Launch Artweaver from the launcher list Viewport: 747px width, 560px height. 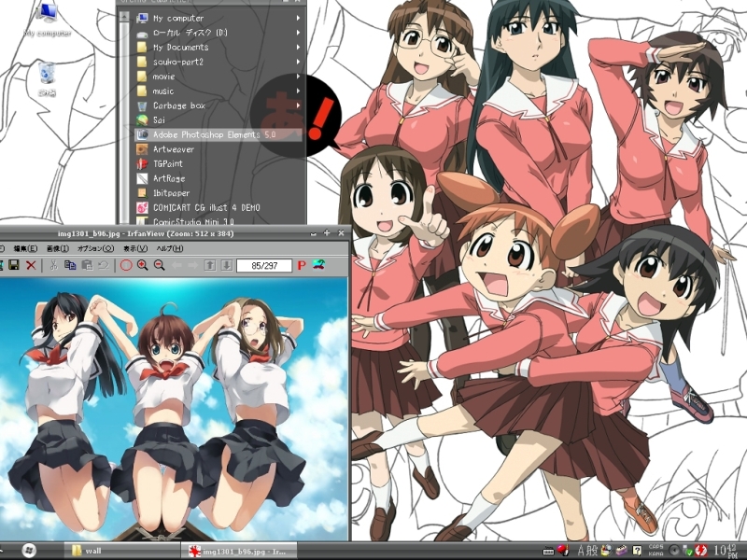pos(218,149)
